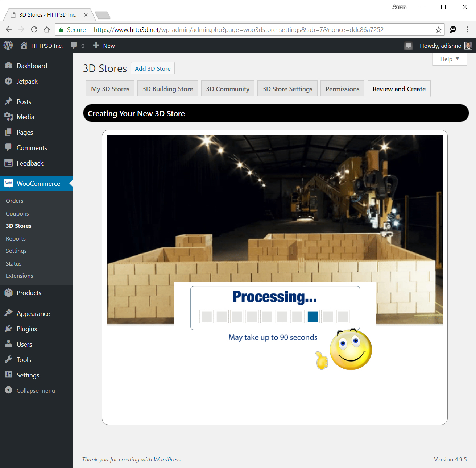Expand the Help dropdown
The height and width of the screenshot is (468, 476).
450,59
